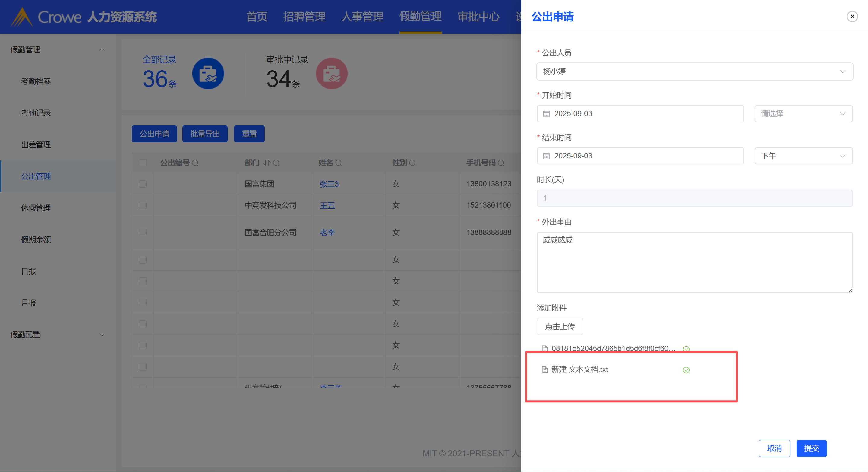Open the 请选择 (please select) dropdown for start time
The image size is (868, 472).
coord(803,114)
